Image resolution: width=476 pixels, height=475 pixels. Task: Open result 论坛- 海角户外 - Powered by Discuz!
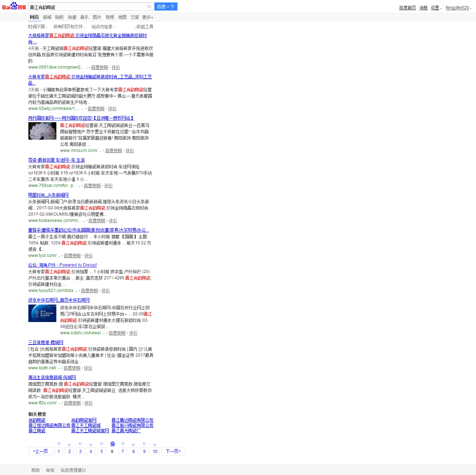point(63,265)
